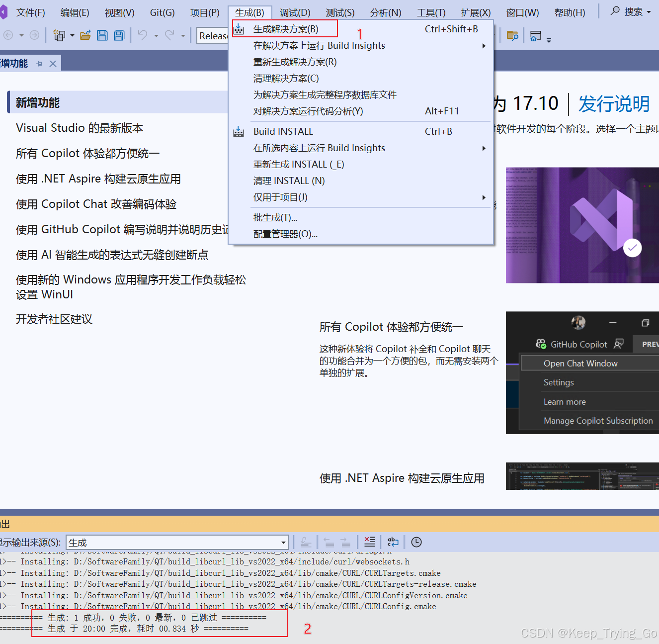
Task: Open the 文件(F) menu
Action: point(31,12)
